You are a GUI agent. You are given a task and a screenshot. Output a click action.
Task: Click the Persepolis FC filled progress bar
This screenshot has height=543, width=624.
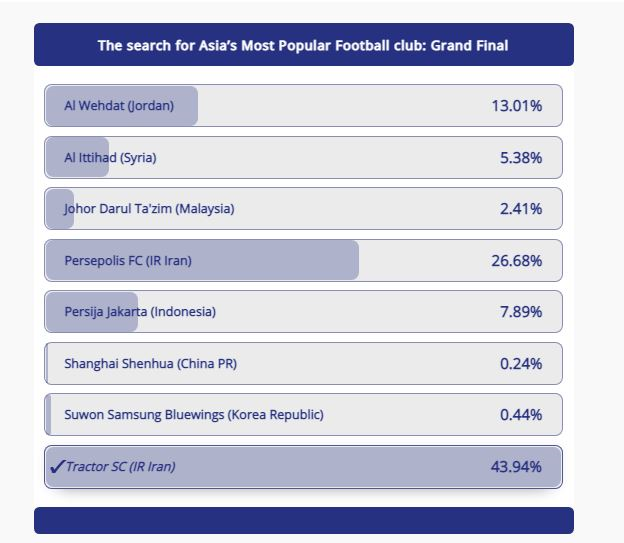click(x=202, y=260)
